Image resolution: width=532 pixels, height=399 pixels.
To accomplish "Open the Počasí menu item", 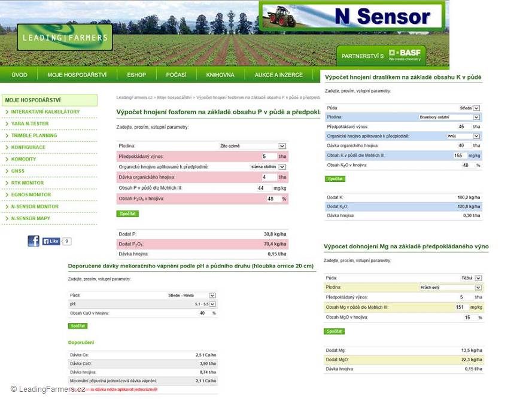I will pyautogui.click(x=176, y=75).
